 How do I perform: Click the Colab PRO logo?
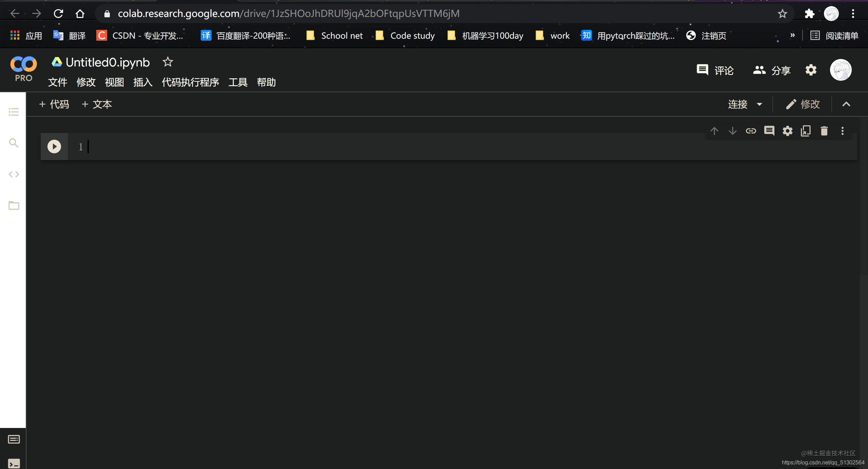[x=23, y=69]
